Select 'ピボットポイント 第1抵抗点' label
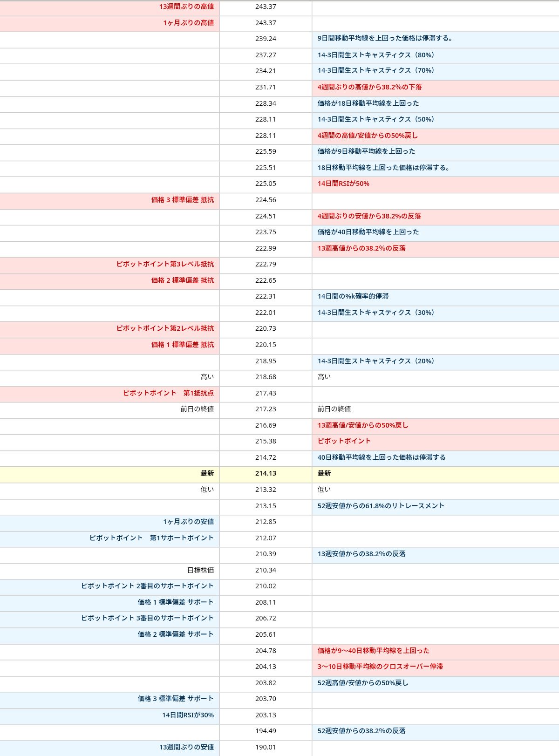Viewport: 559px width, 756px height. coord(169,393)
